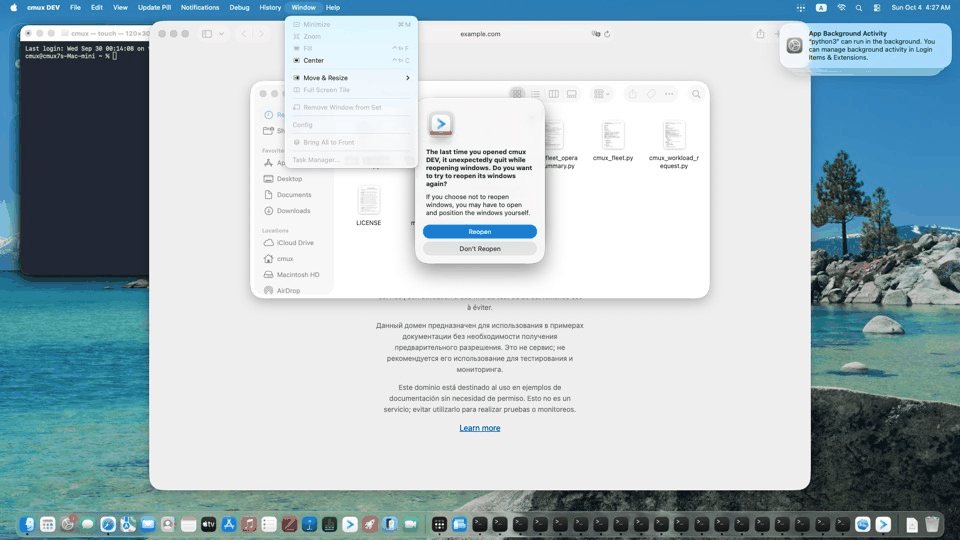Open the Help menu
Image resolution: width=960 pixels, height=540 pixels.
[x=333, y=7]
